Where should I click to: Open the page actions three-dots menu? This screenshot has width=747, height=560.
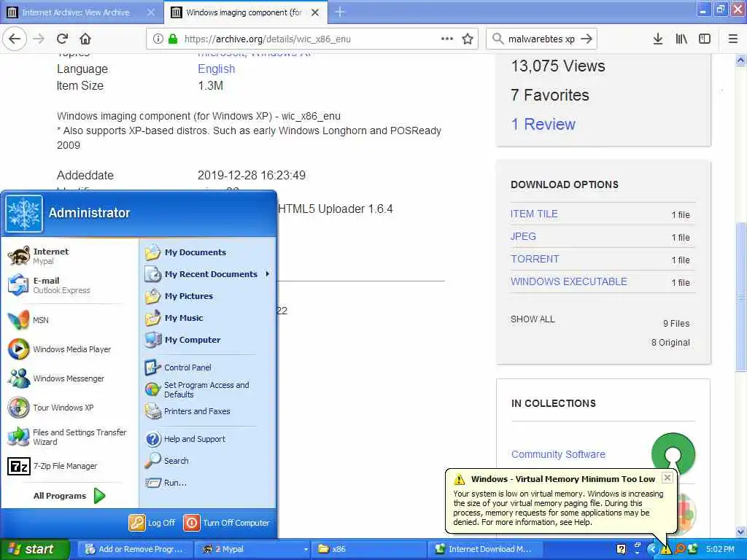point(447,39)
